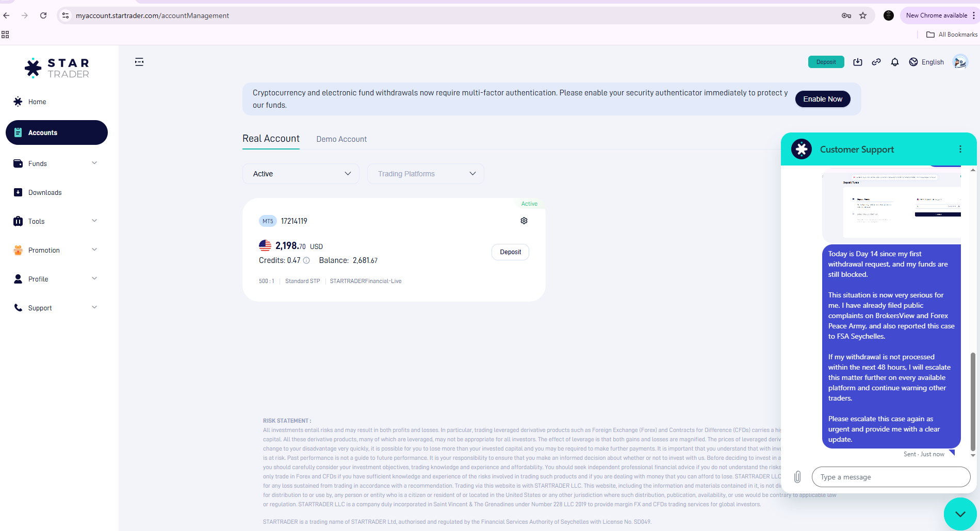Screen dimensions: 980x531
Task: Open the Active status dropdown
Action: pos(301,174)
